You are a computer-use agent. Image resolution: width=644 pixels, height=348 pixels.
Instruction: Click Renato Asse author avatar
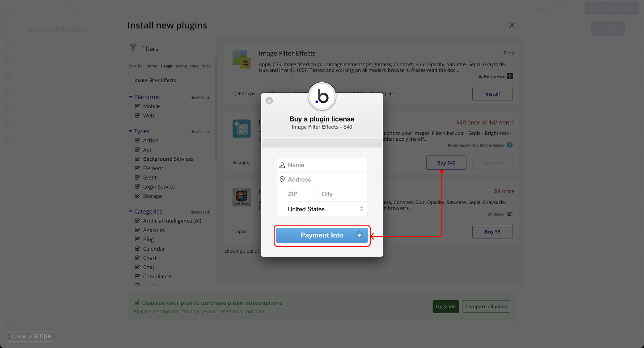[510, 76]
